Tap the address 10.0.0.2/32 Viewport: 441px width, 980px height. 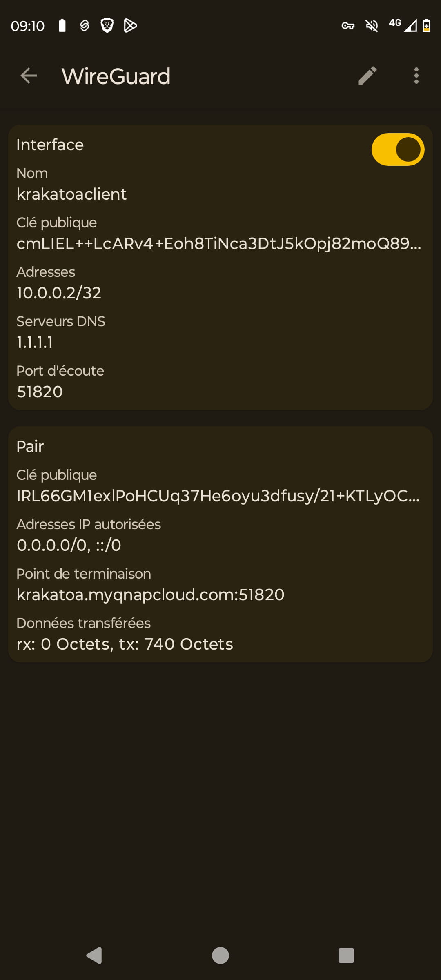(59, 293)
